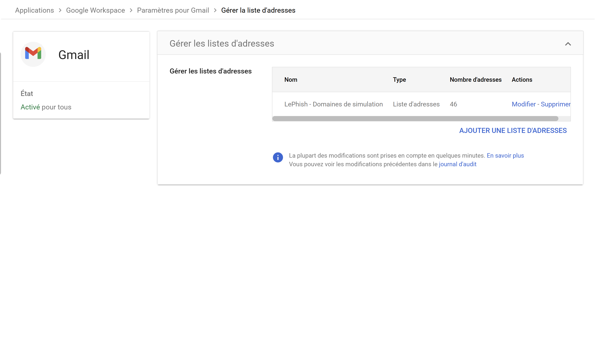Open Google Workspace breadcrumb
This screenshot has height=364, width=595.
tap(95, 10)
